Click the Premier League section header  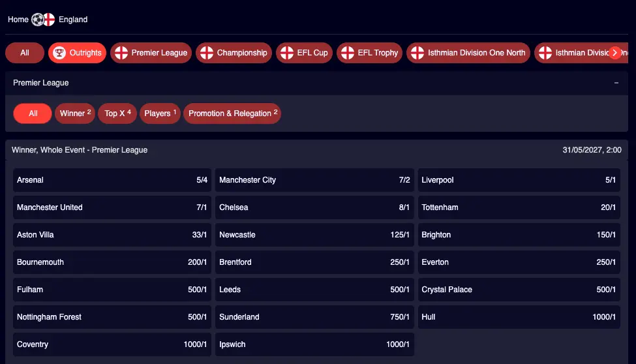316,83
